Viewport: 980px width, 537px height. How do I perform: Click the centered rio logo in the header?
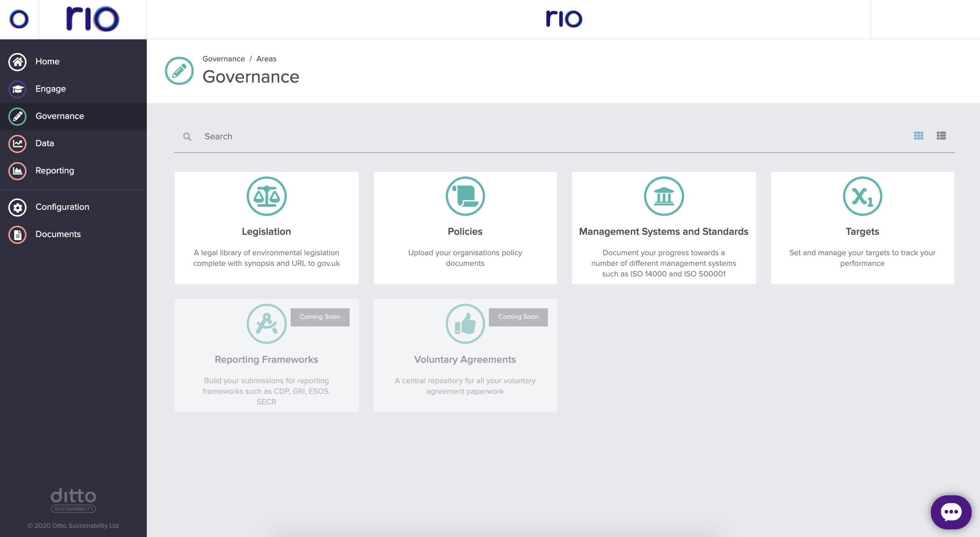[564, 19]
